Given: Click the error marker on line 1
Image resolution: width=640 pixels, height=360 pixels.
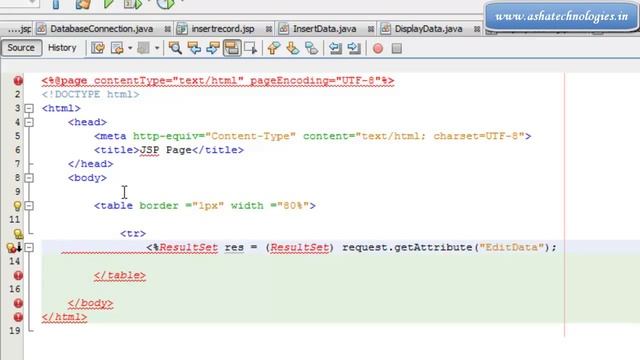Looking at the screenshot, I should tap(18, 80).
